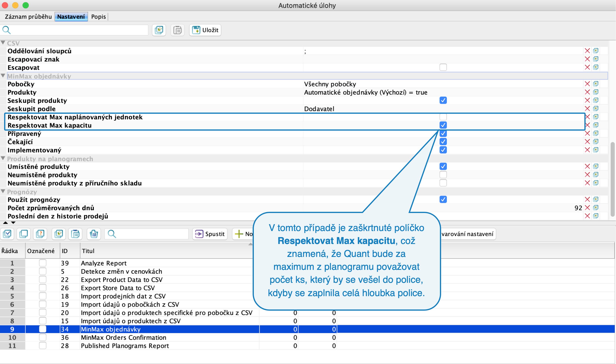
Task: Enable Respektovat Max naplánovaných jednotek
Action: [x=443, y=117]
